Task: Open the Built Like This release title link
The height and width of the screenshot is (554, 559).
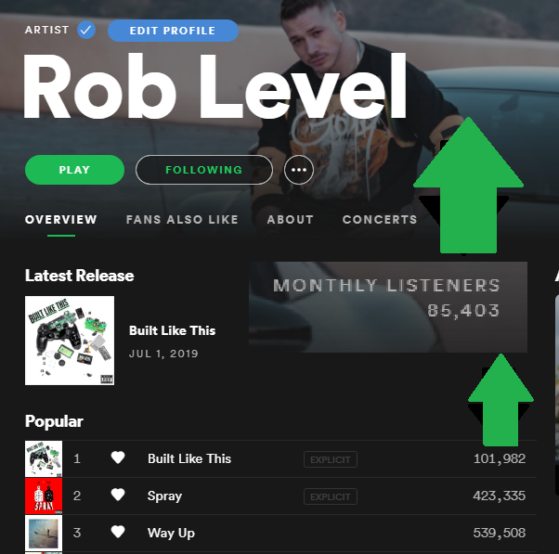Action: point(172,330)
